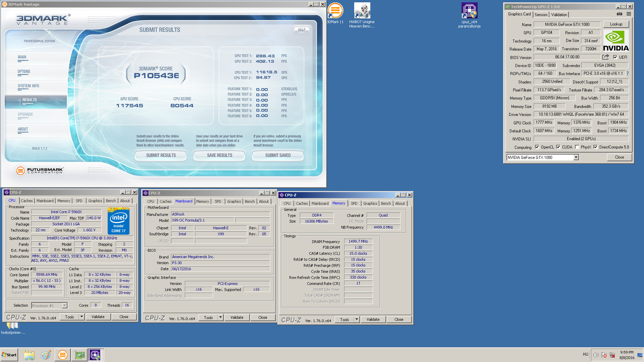Viewport: 644px width, 362px height.
Task: Toggle the OpenCL checkbox
Action: click(537, 147)
